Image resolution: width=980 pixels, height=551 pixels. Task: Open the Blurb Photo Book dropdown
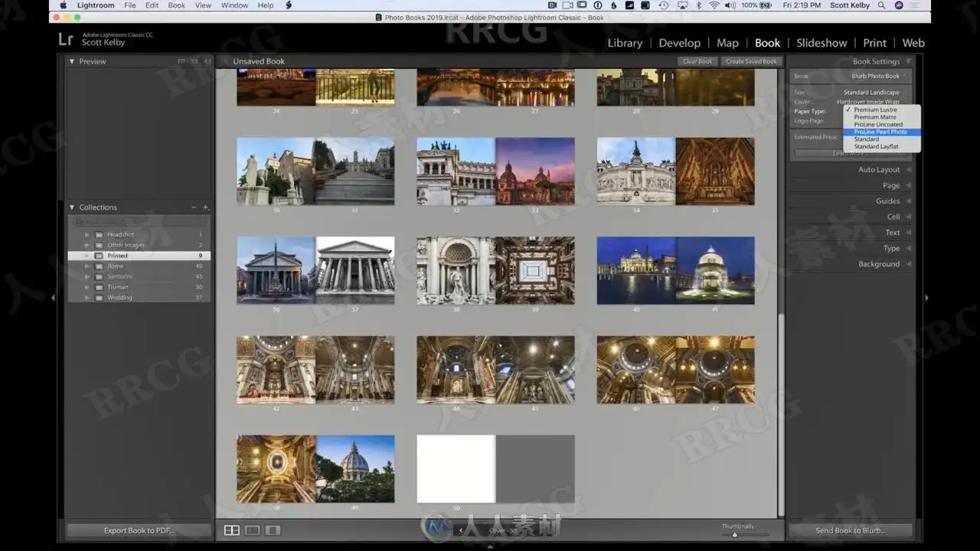tap(879, 77)
